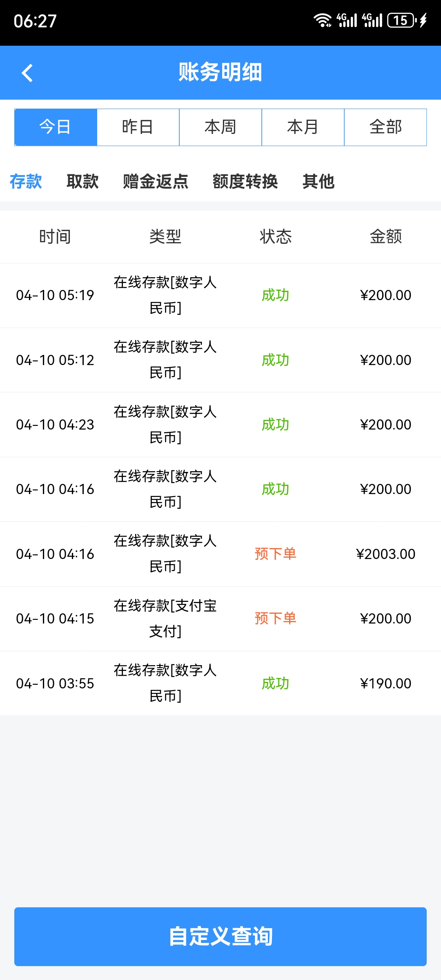
Task: Switch to the 昨日 date filter
Action: pos(138,127)
